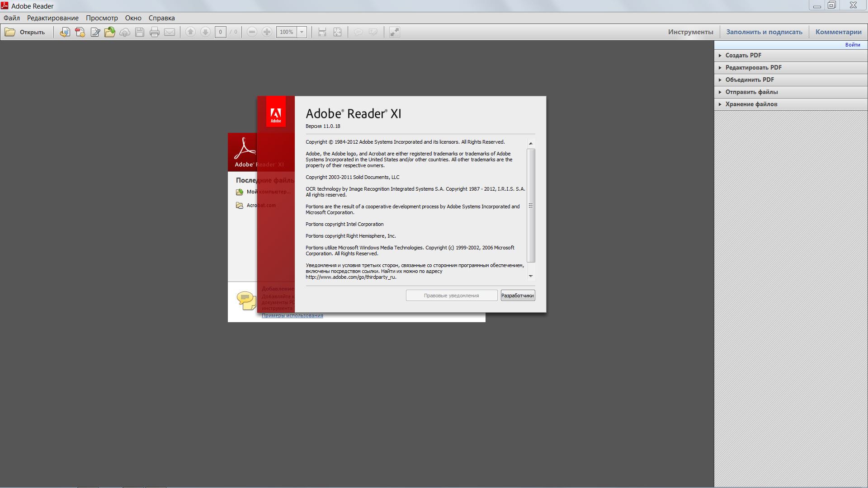Open the Справка menu
Image resolution: width=868 pixels, height=488 pixels.
point(161,18)
